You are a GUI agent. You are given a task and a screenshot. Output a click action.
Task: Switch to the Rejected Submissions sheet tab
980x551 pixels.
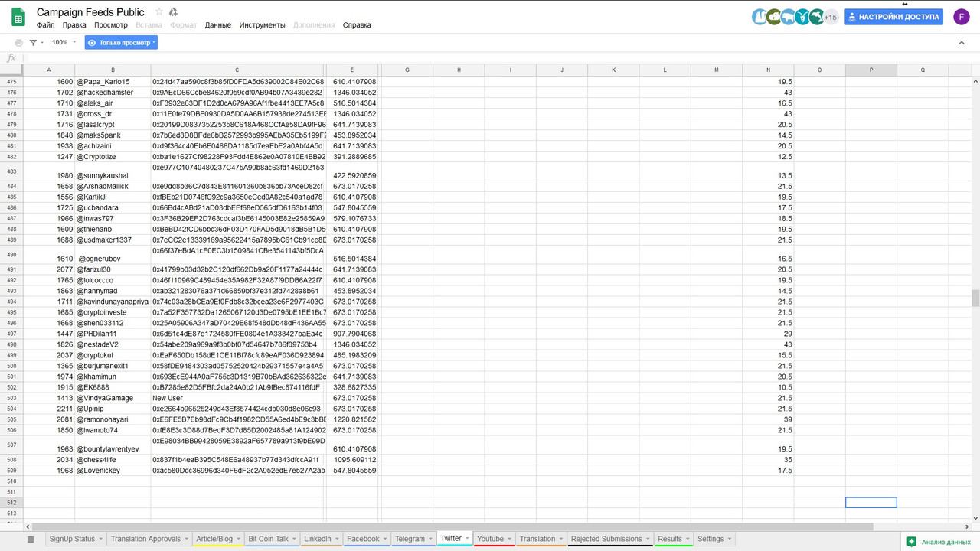(x=606, y=539)
